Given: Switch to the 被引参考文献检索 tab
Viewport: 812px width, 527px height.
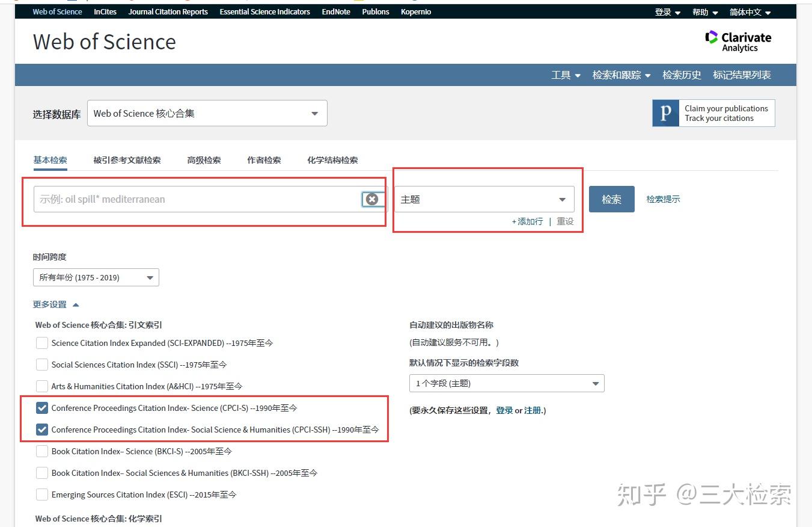Looking at the screenshot, I should pos(127,160).
